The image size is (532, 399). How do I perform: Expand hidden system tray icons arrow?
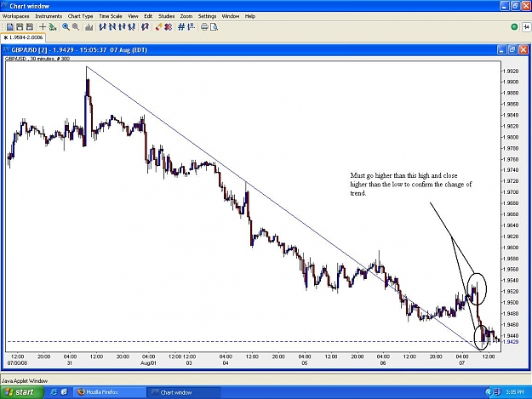tap(489, 392)
